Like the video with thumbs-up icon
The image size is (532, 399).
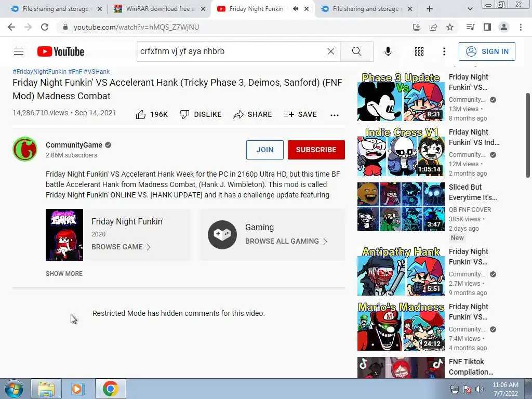tap(140, 115)
